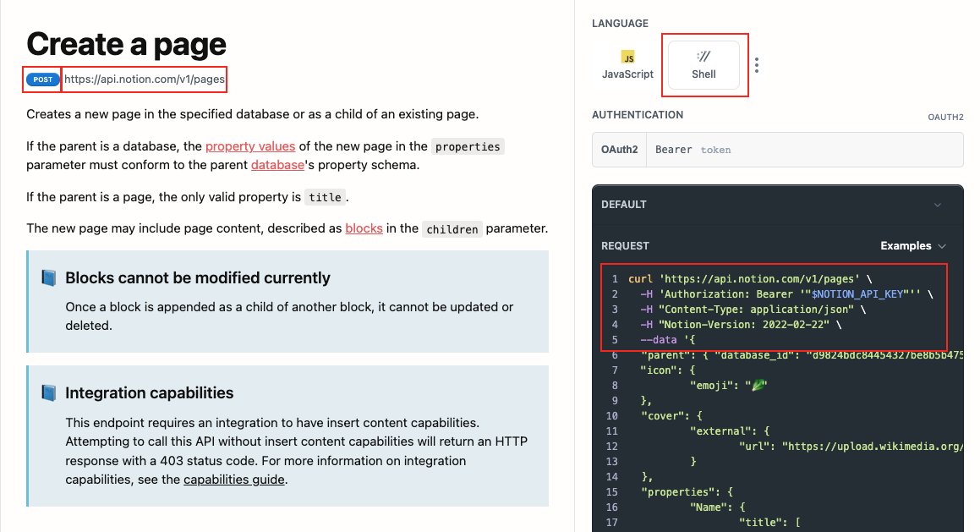Click the "icon" code line
This screenshot has width=980, height=532.
click(667, 370)
